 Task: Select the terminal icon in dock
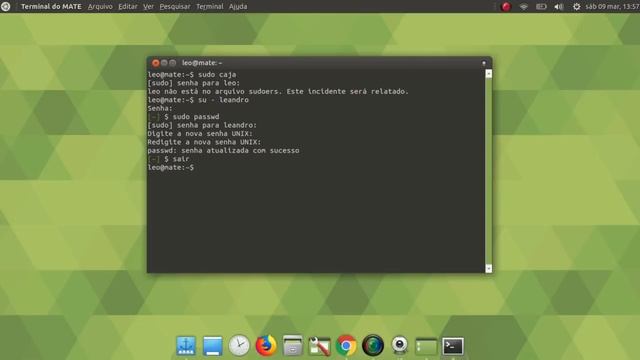tap(453, 347)
